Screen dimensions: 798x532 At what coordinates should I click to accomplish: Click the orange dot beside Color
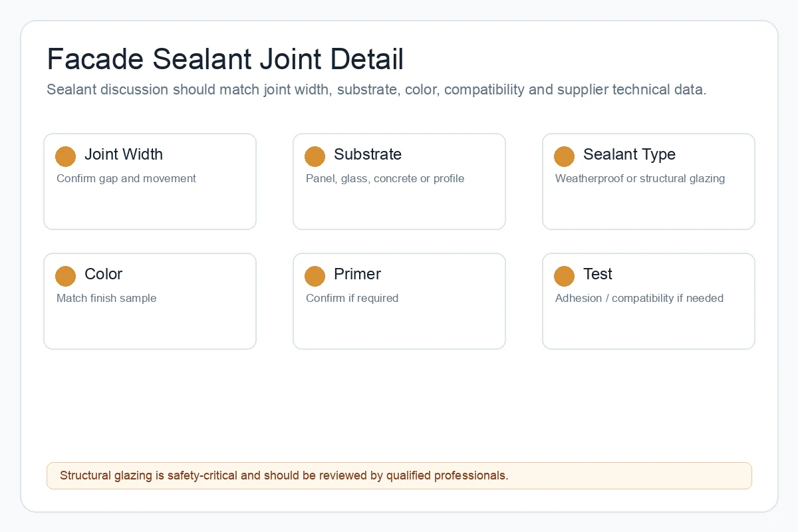point(65,276)
